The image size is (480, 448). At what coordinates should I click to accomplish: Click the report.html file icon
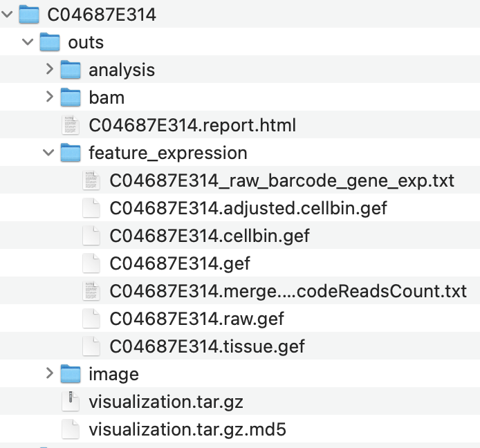pos(71,125)
